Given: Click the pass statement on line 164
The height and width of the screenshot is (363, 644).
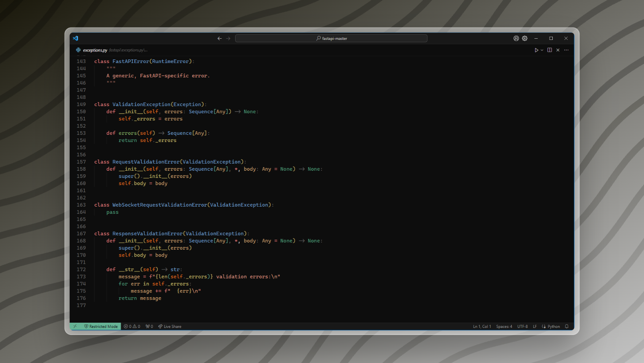Looking at the screenshot, I should (x=112, y=212).
